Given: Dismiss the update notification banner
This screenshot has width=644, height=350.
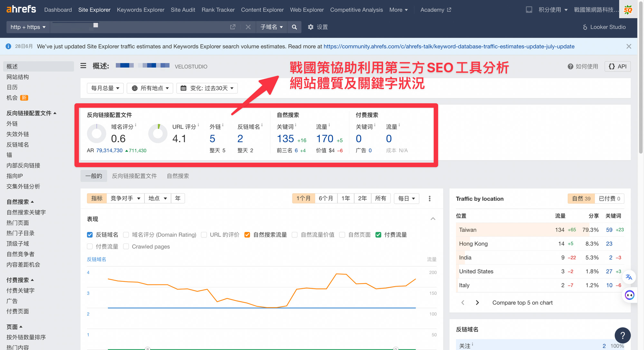Looking at the screenshot, I should 629,46.
